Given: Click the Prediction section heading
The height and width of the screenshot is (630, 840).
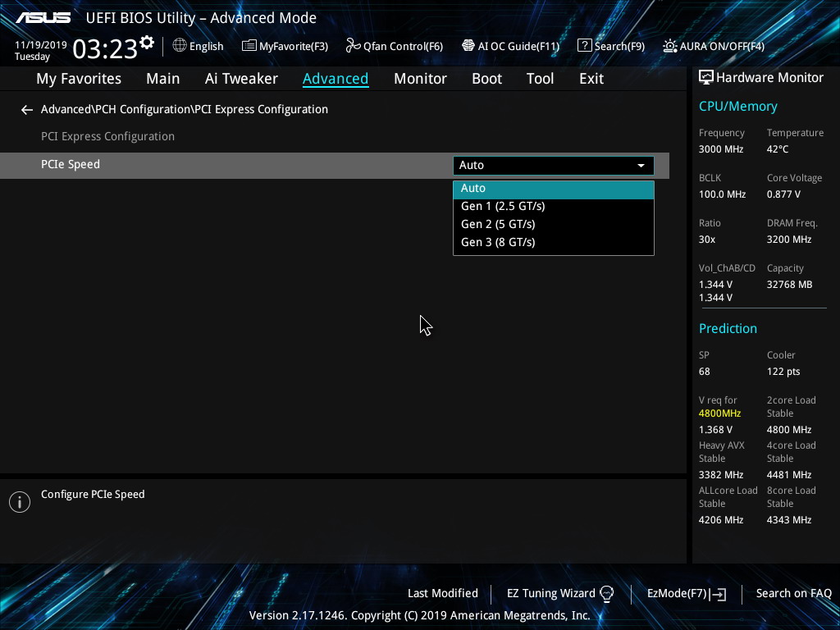Looking at the screenshot, I should (728, 329).
